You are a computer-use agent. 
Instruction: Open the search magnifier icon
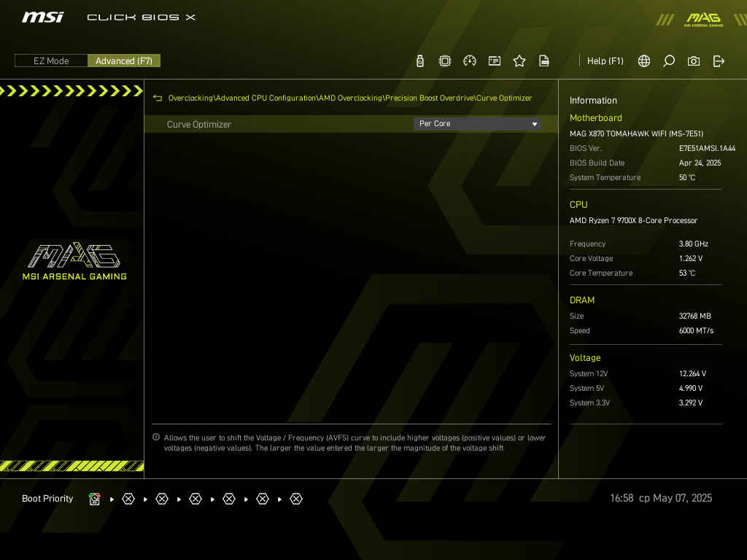click(669, 61)
